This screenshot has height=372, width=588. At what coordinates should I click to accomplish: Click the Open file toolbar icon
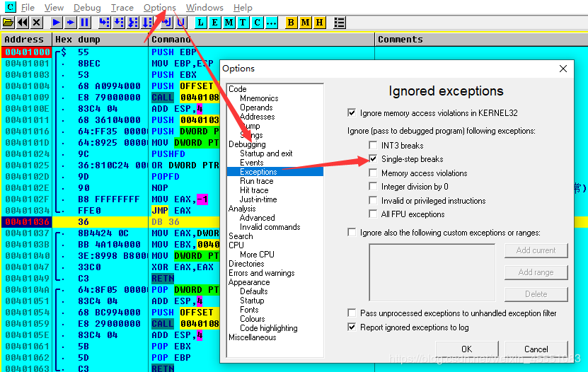click(x=8, y=23)
